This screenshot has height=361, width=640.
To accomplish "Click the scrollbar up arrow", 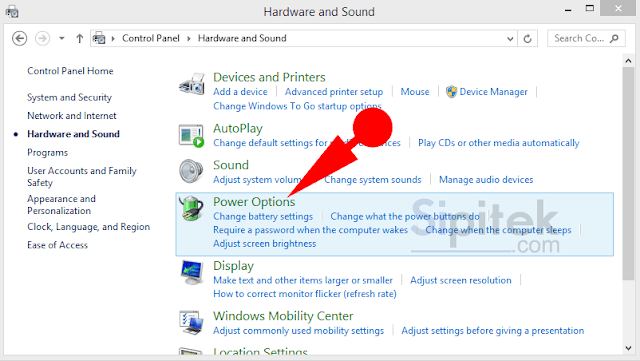I will [628, 61].
